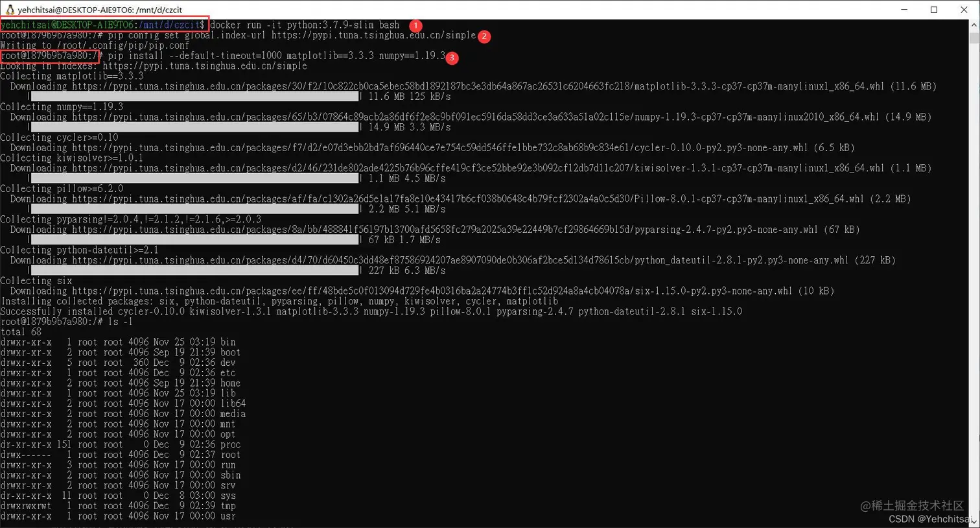Click the 'run' directory listing row
Image resolution: width=980 pixels, height=528 pixels.
(118, 465)
